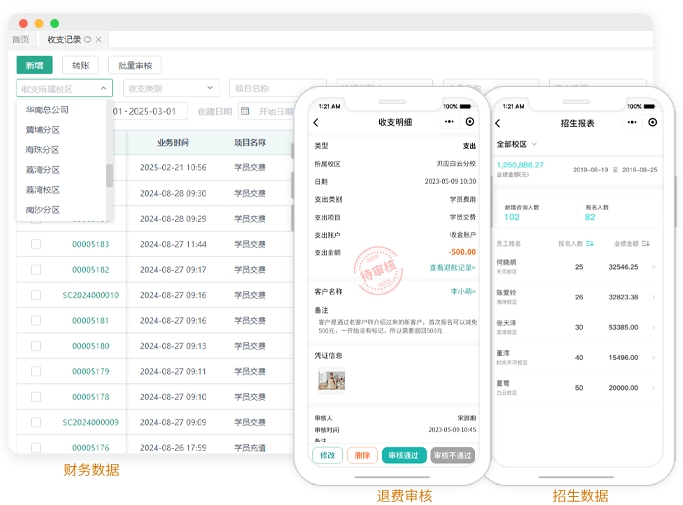Click end date 2019-08-25 in 招生报表
Screen dimensions: 683x505
639,170
